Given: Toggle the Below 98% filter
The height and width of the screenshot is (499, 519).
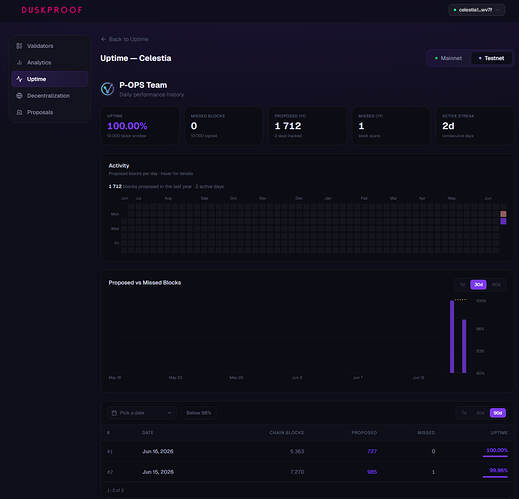Looking at the screenshot, I should [199, 413].
